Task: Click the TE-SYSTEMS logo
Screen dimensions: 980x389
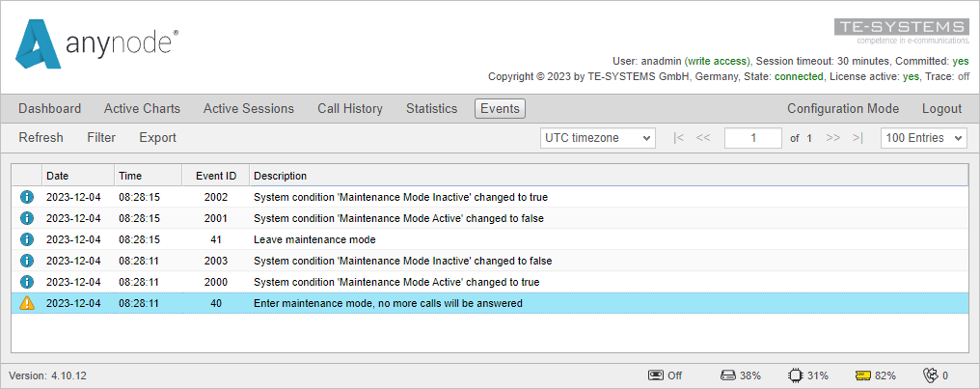Action: click(902, 31)
